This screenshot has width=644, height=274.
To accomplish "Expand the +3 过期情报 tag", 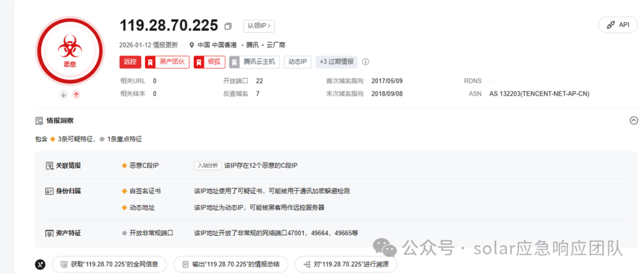I will (336, 62).
